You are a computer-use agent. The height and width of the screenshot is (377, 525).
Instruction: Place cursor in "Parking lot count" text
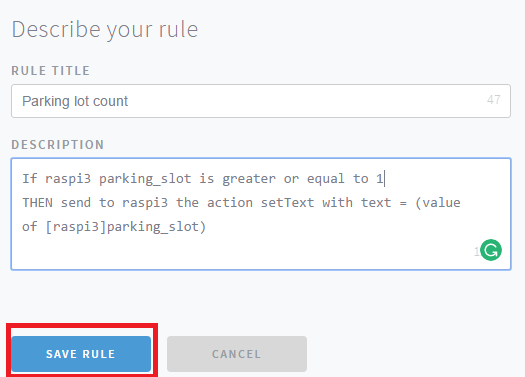(75, 101)
